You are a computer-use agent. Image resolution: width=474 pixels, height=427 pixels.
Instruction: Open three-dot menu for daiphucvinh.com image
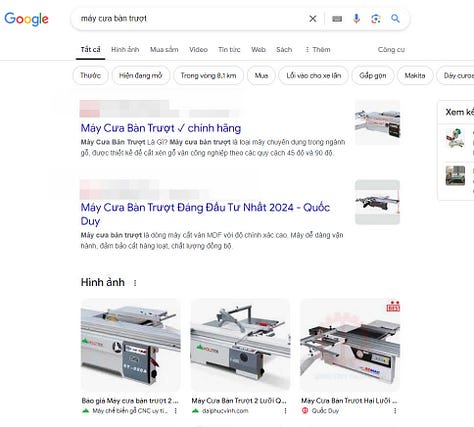click(x=285, y=411)
